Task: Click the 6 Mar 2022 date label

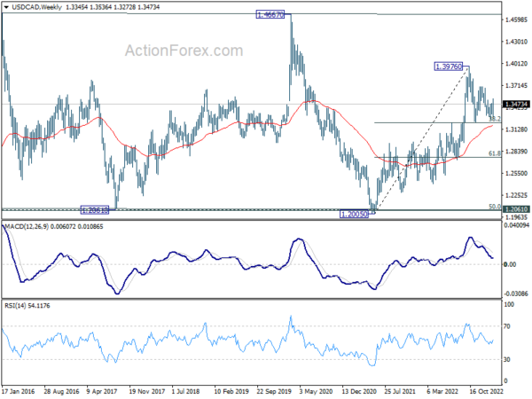Action: coord(442,391)
